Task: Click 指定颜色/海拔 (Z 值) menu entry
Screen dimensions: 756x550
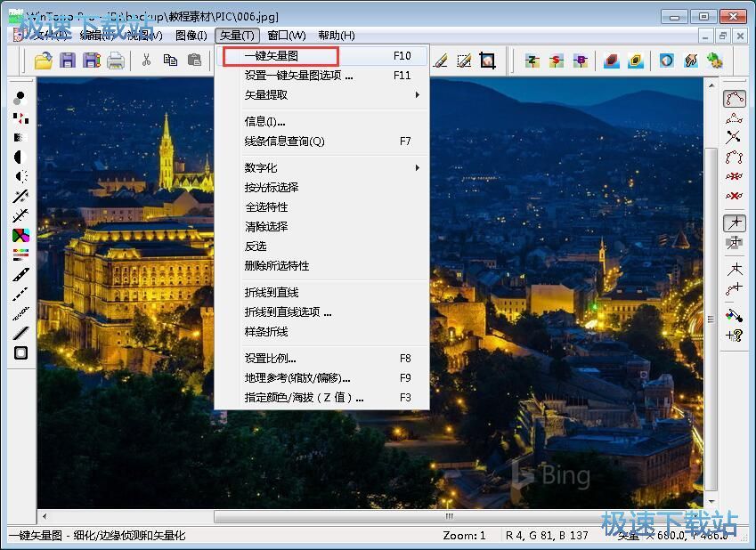Action: pos(304,398)
